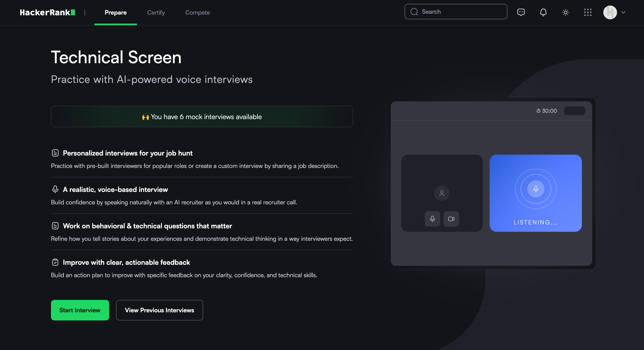
Task: Click the mock interviews available banner
Action: [202, 117]
